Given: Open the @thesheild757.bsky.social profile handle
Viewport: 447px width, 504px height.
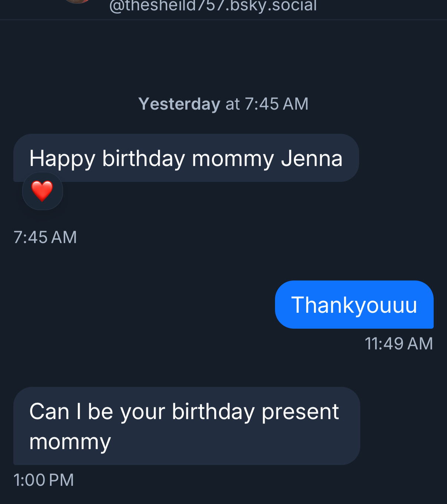Looking at the screenshot, I should [x=213, y=6].
